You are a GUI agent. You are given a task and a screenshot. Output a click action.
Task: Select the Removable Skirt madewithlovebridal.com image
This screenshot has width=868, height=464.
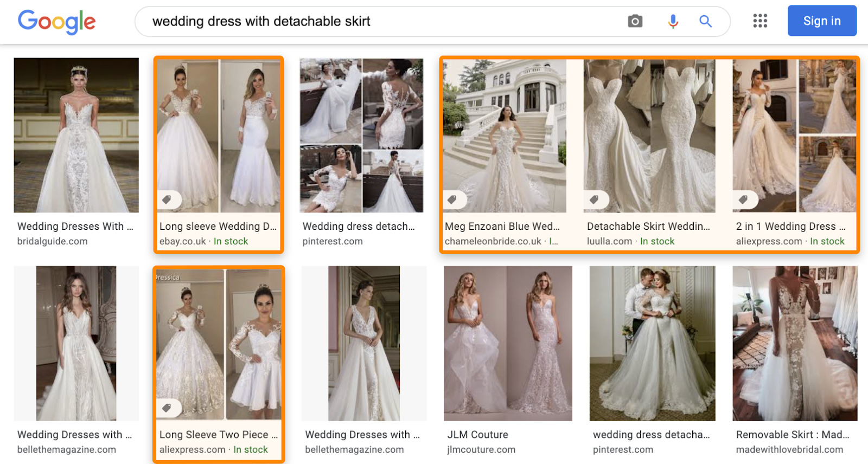[795, 343]
